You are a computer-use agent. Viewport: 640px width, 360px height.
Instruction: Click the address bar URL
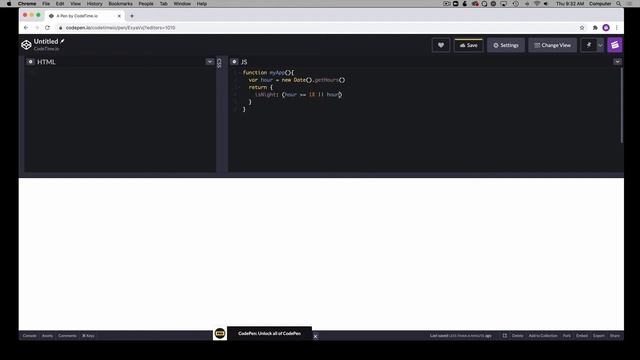120,28
